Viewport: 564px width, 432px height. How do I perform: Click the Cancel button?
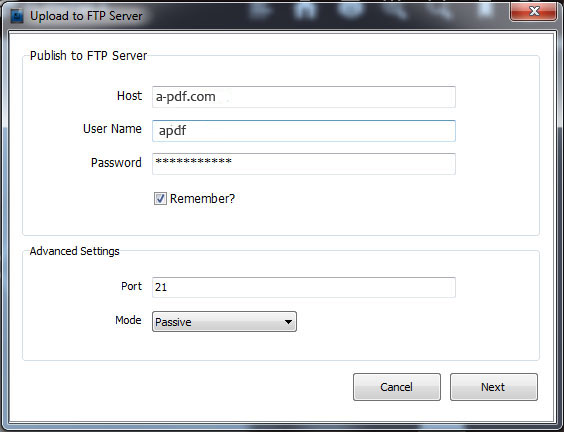pos(397,387)
